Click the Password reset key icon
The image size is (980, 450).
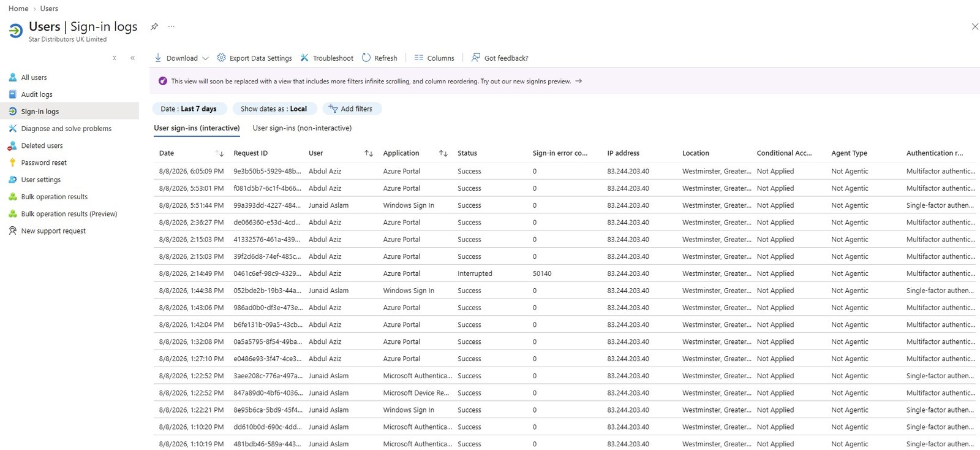(x=12, y=162)
